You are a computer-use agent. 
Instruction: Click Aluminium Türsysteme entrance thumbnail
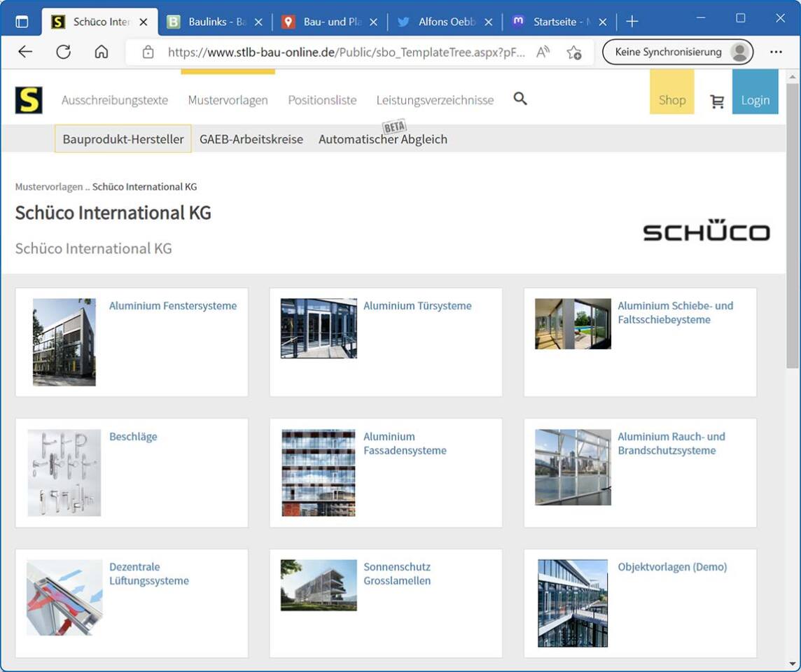click(319, 328)
